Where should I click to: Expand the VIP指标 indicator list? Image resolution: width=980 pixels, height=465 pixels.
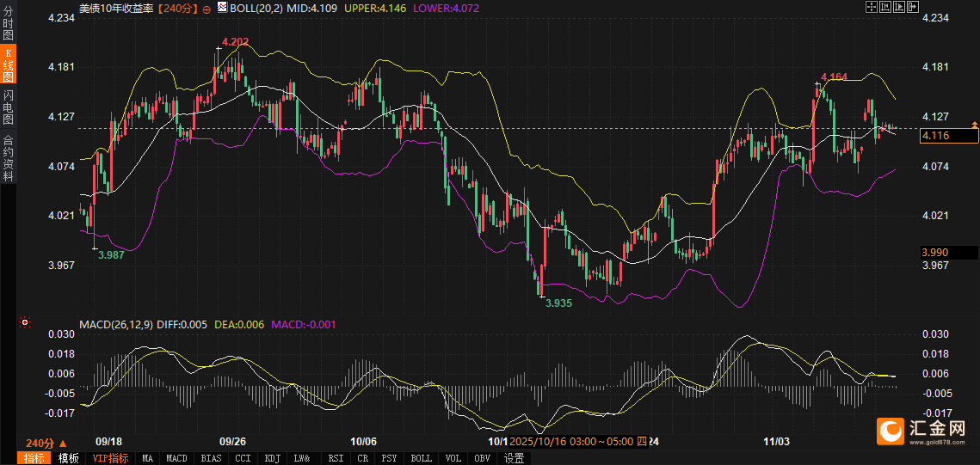(110, 458)
